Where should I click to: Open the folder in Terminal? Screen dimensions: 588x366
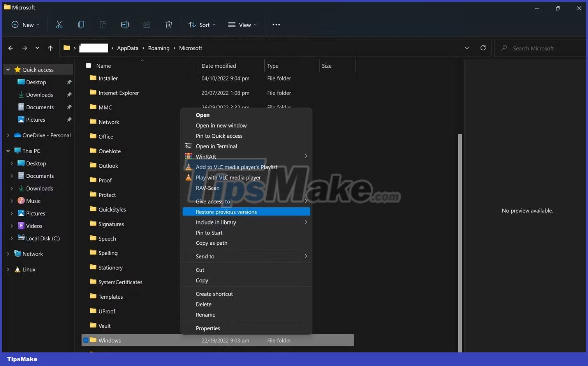(x=217, y=146)
